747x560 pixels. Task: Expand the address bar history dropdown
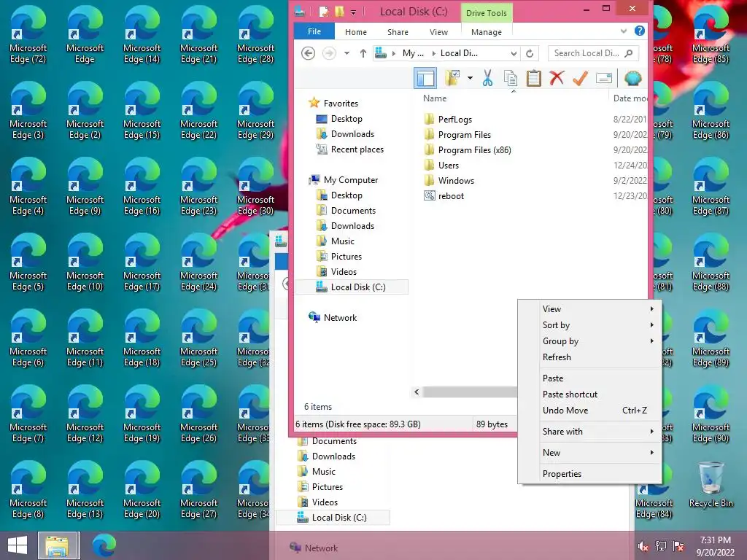(x=514, y=53)
